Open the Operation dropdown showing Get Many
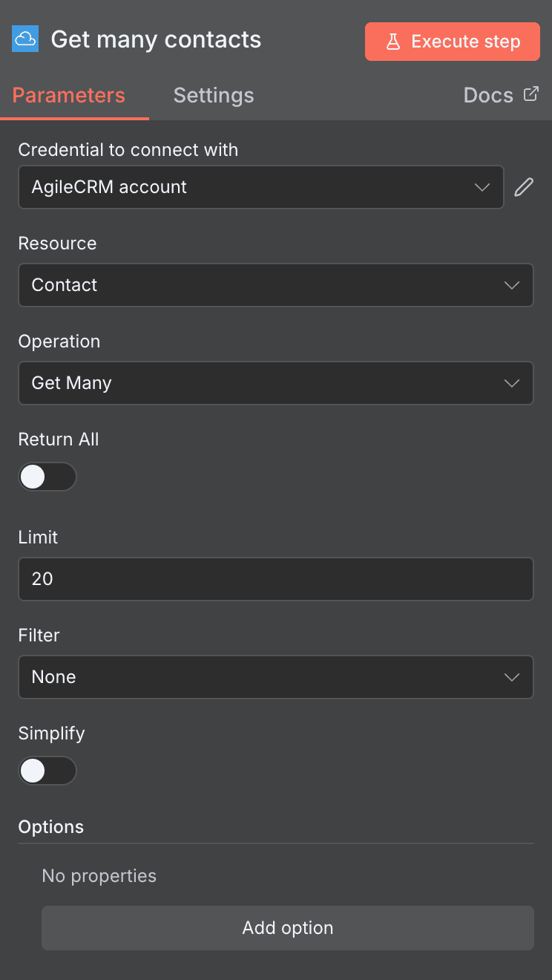Viewport: 552px width, 980px height. (276, 383)
